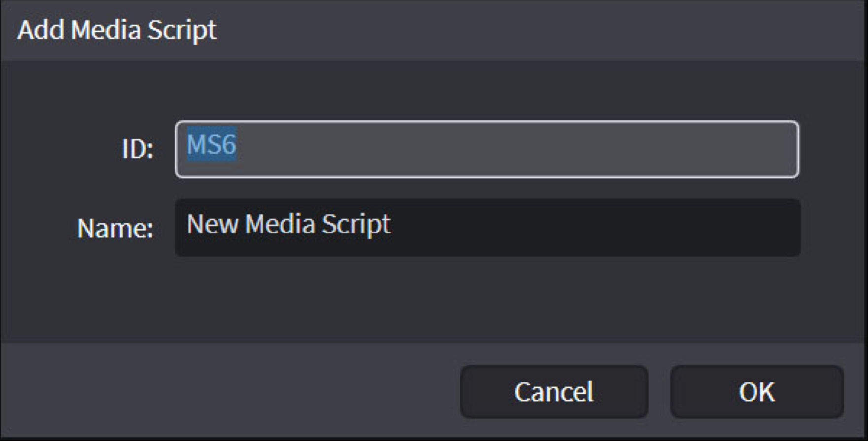
Task: Click the word "Script" in the Name field
Action: pos(356,224)
